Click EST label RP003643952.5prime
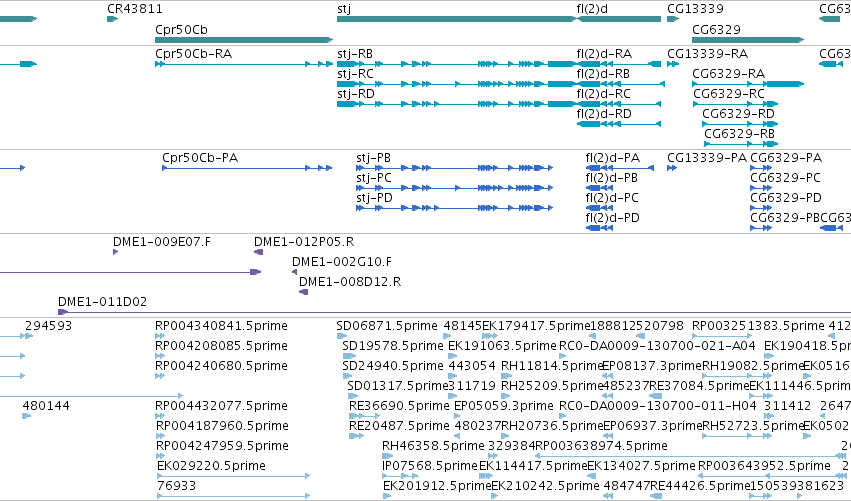 [764, 466]
